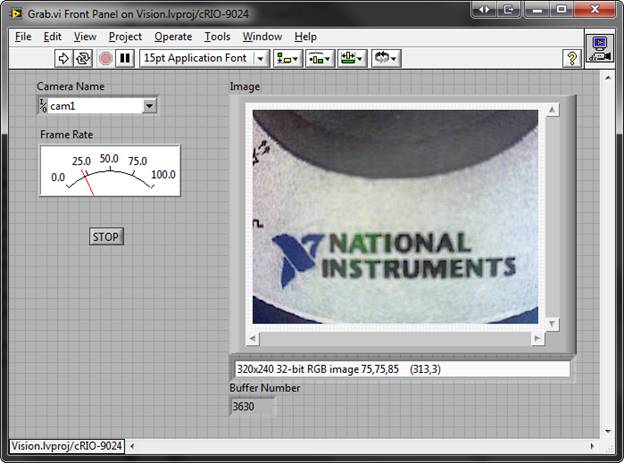Click Vision.lvproj/cRIO-9024 target label
This screenshot has width=624, height=463.
click(66, 446)
